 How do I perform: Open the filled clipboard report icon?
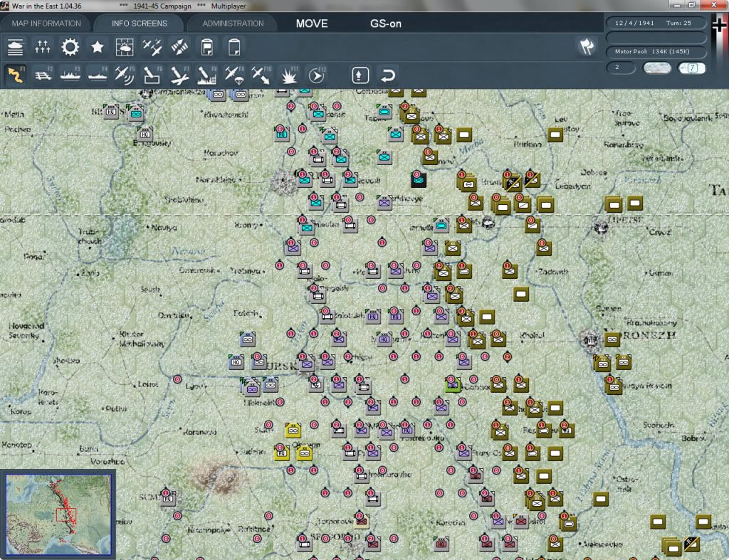point(207,47)
